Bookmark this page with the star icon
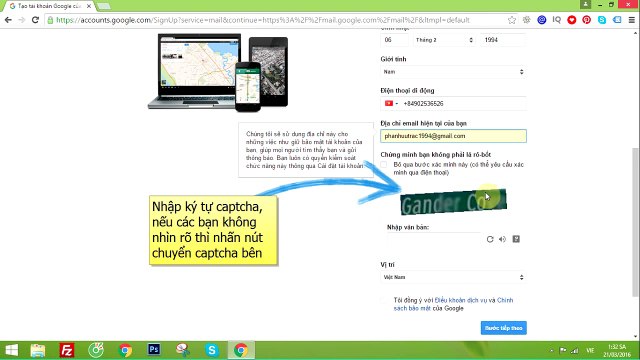 point(511,20)
